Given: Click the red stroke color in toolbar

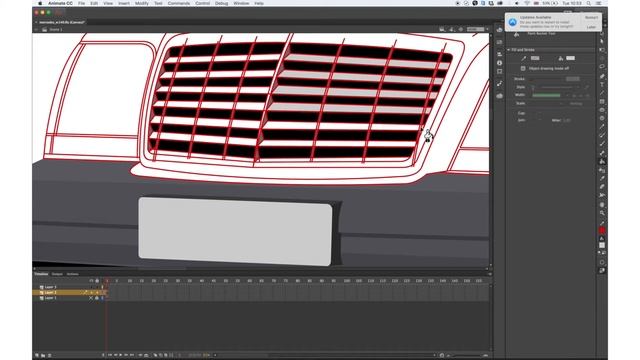Looking at the screenshot, I should click(602, 231).
